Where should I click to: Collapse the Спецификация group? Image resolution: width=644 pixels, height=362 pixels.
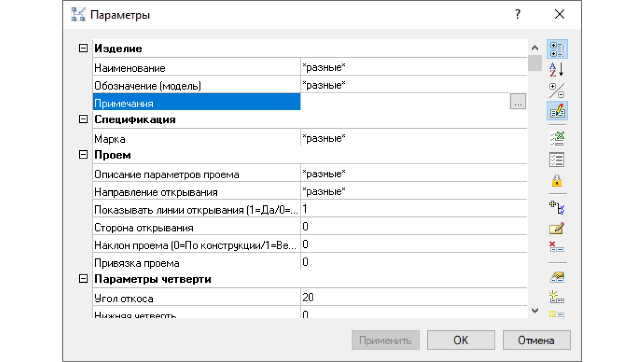click(83, 119)
